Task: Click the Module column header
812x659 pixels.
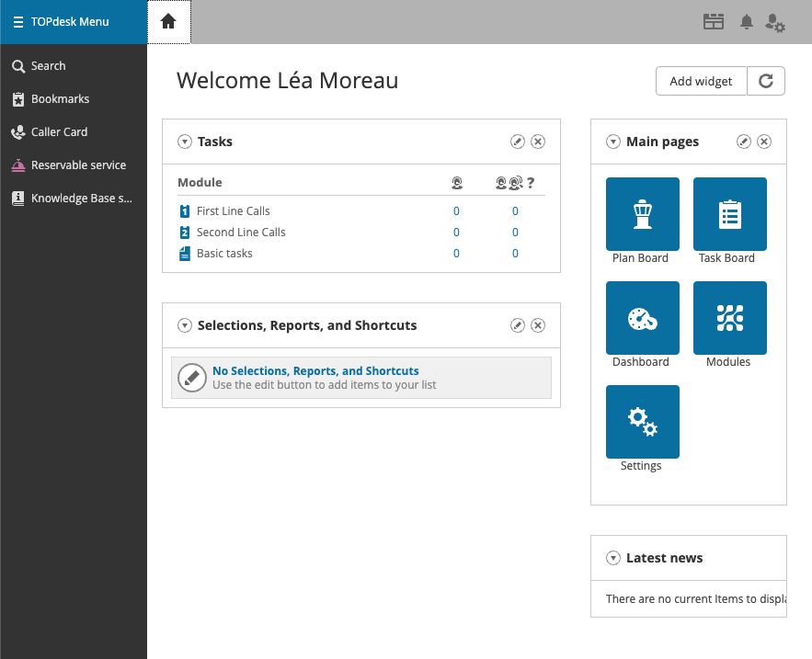Action: [x=200, y=183]
